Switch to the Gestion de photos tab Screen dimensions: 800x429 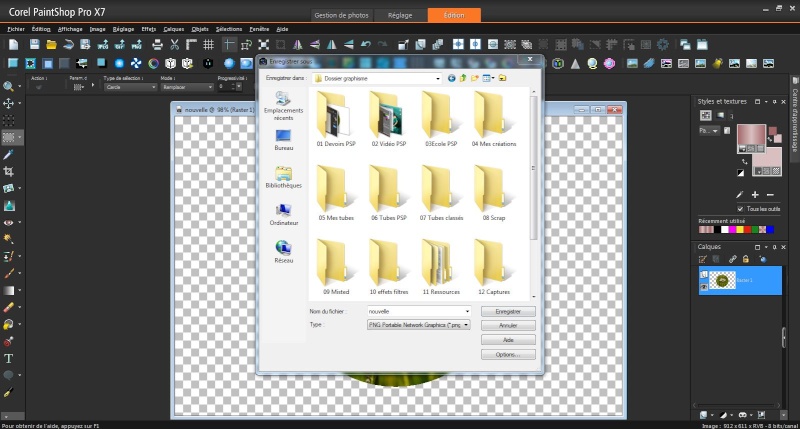(341, 15)
